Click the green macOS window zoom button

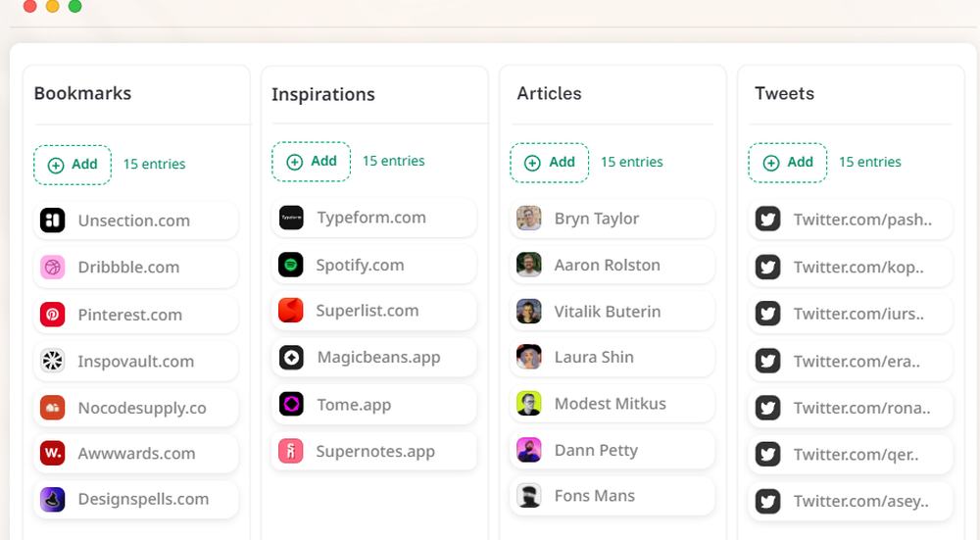74,6
